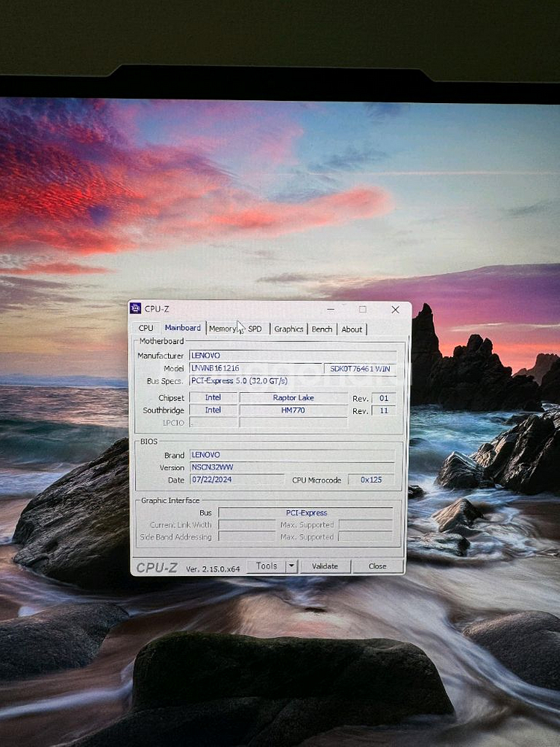Switch to the CPU tab

(146, 329)
